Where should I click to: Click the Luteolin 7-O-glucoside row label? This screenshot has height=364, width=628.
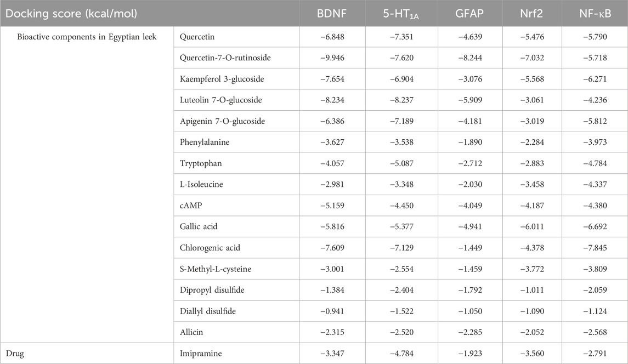220,100
